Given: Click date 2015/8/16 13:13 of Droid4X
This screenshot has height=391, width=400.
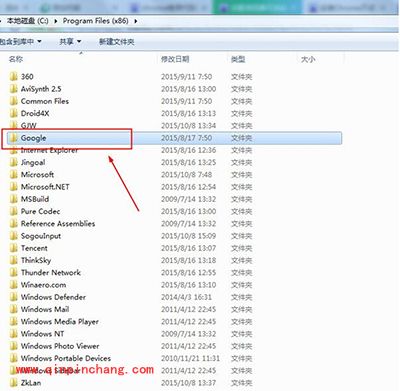Looking at the screenshot, I should coord(188,113).
